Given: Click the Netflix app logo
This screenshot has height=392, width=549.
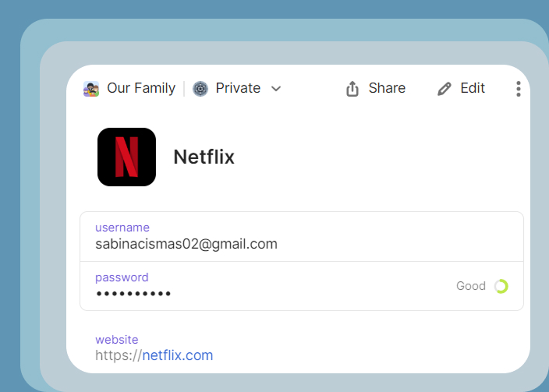Looking at the screenshot, I should [x=126, y=157].
